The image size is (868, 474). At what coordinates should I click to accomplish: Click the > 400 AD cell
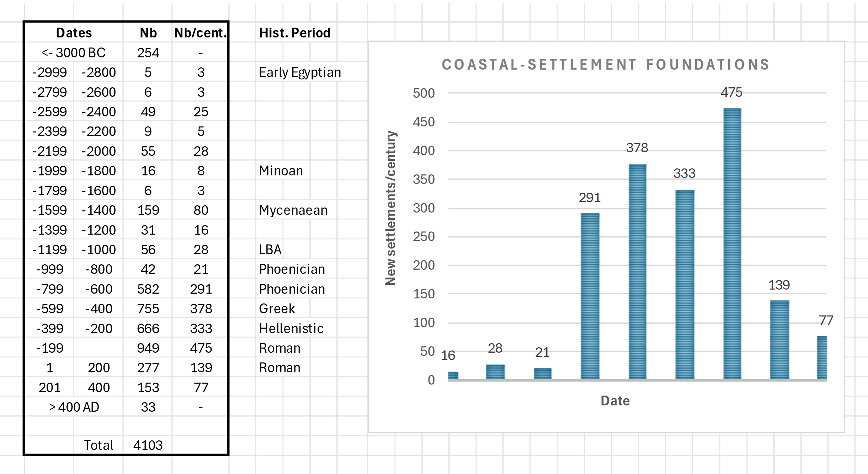tap(74, 407)
